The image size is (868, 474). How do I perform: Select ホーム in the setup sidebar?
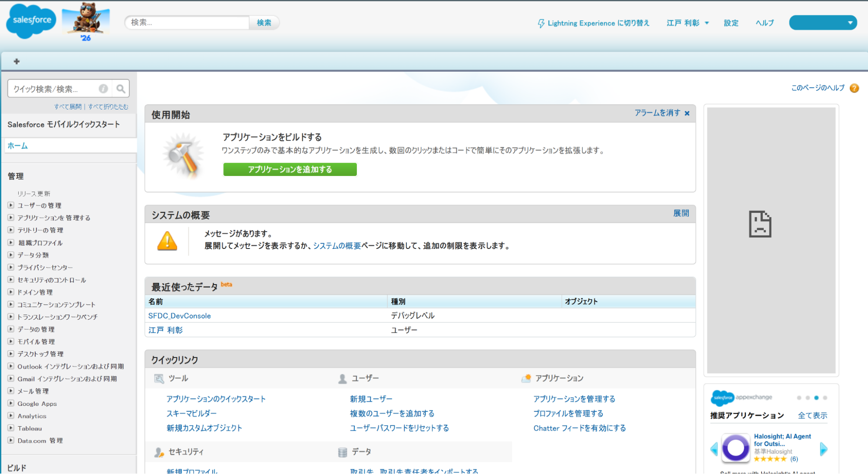(17, 146)
